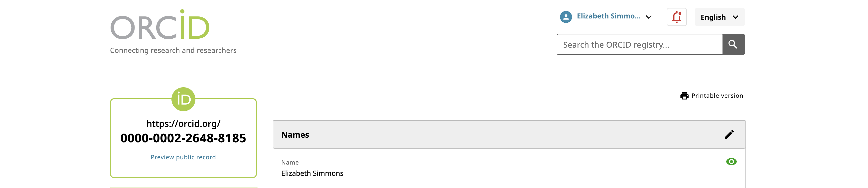Toggle the Name visibility eye icon
Image resolution: width=868 pixels, height=188 pixels.
[x=731, y=162]
